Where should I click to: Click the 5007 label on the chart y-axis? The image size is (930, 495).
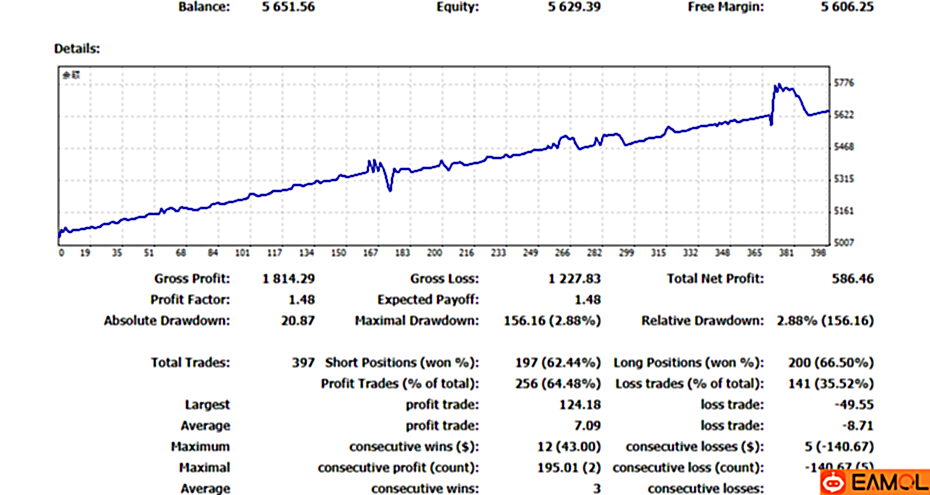843,243
